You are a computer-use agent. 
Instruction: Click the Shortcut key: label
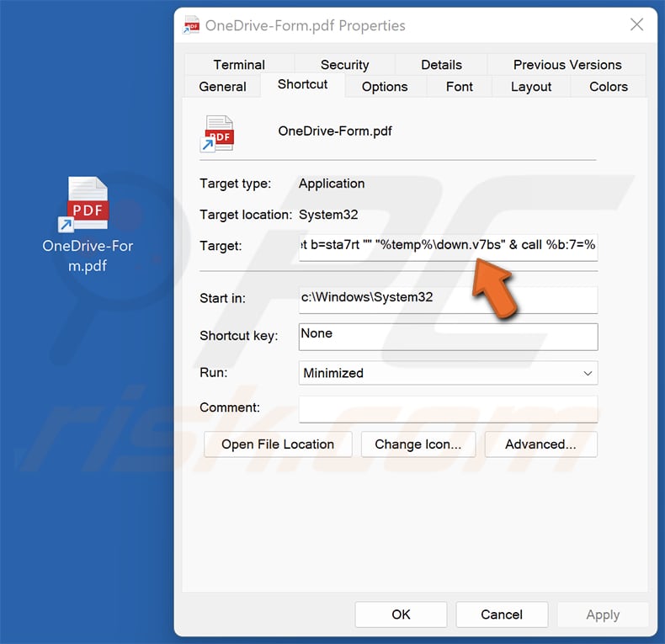tap(239, 336)
